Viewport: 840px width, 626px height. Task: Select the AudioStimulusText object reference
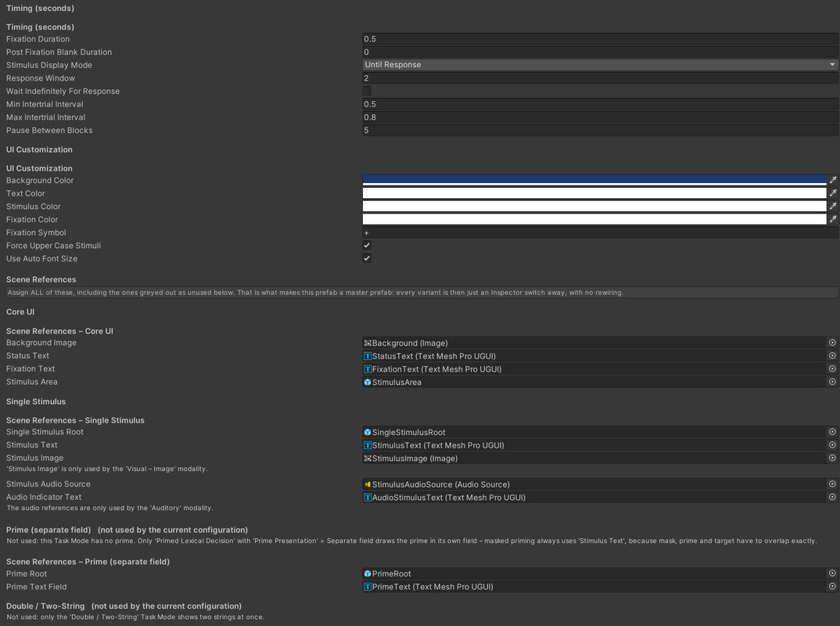click(x=594, y=498)
